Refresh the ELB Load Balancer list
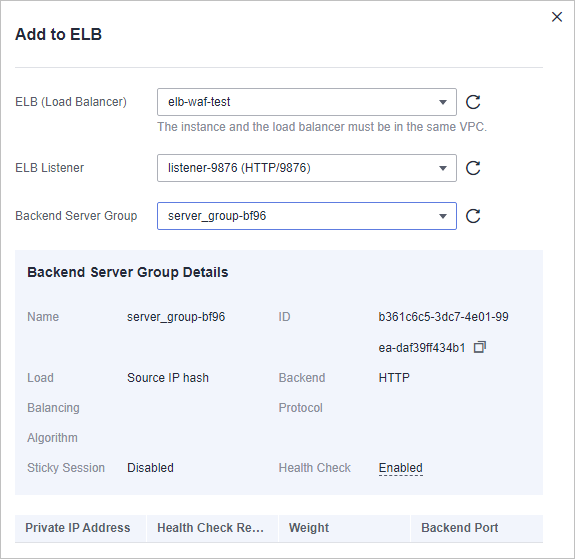The height and width of the screenshot is (559, 575). pos(473,102)
